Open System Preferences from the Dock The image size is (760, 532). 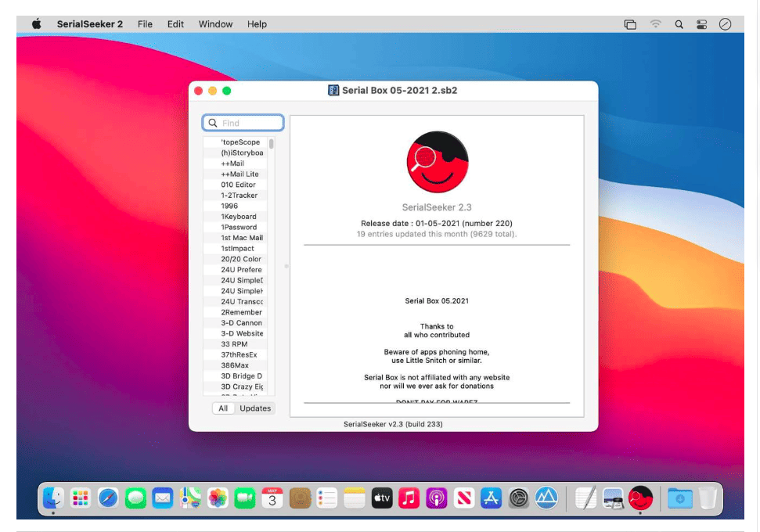click(x=519, y=498)
